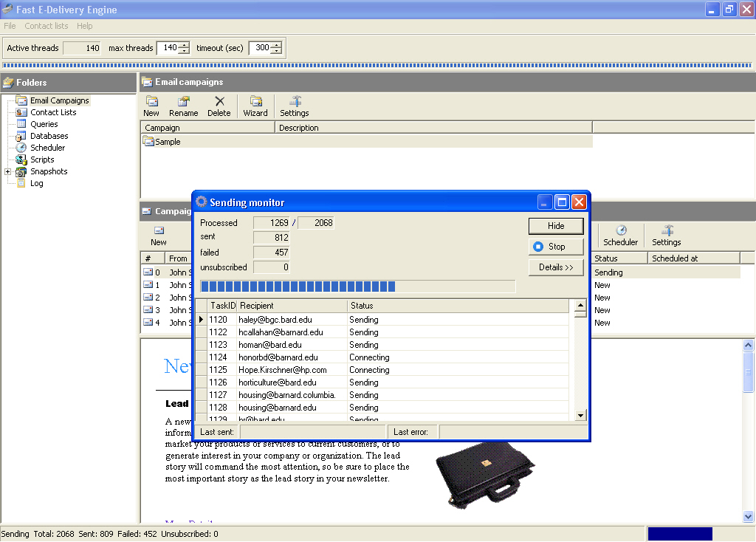Viewport: 756px width, 542px height.
Task: Open the File menu
Action: click(x=10, y=26)
